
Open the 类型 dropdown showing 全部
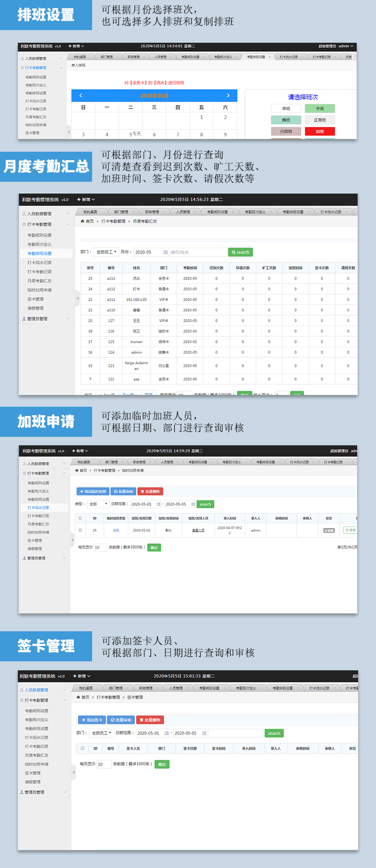tap(98, 504)
